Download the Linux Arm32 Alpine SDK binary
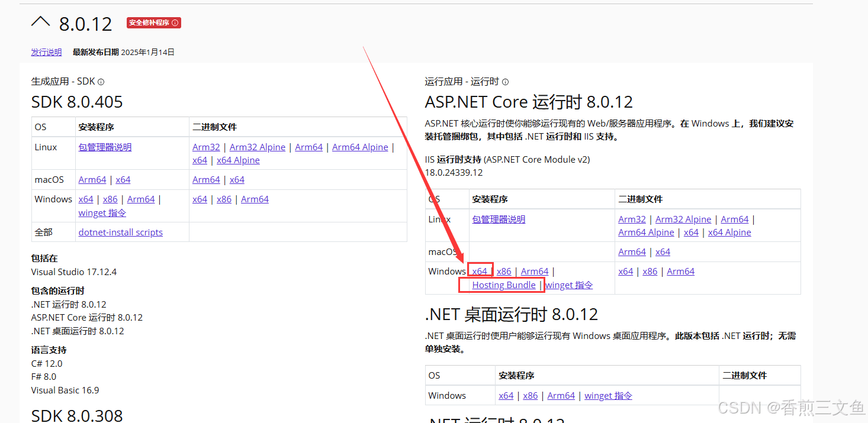Viewport: 868px width, 423px height. (x=258, y=147)
